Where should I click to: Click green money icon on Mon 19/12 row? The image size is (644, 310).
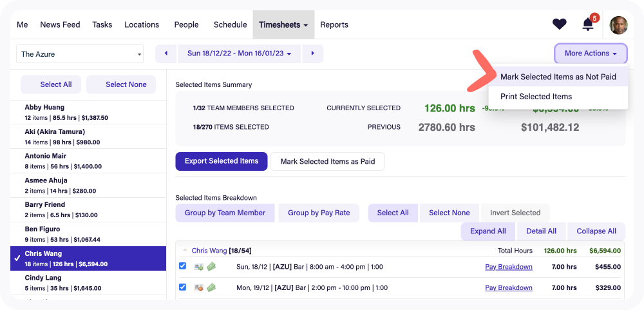[x=211, y=287]
